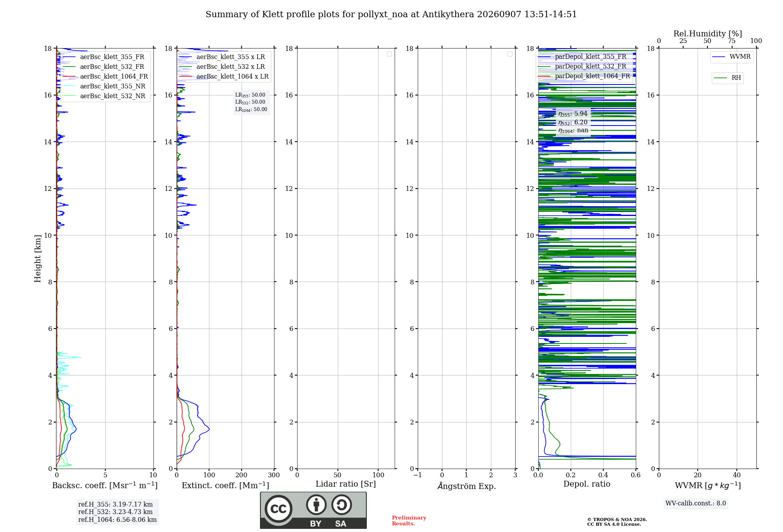Click the WVMR [g*kg⁻¹] axis label
The width and height of the screenshot is (783, 532).
click(708, 485)
